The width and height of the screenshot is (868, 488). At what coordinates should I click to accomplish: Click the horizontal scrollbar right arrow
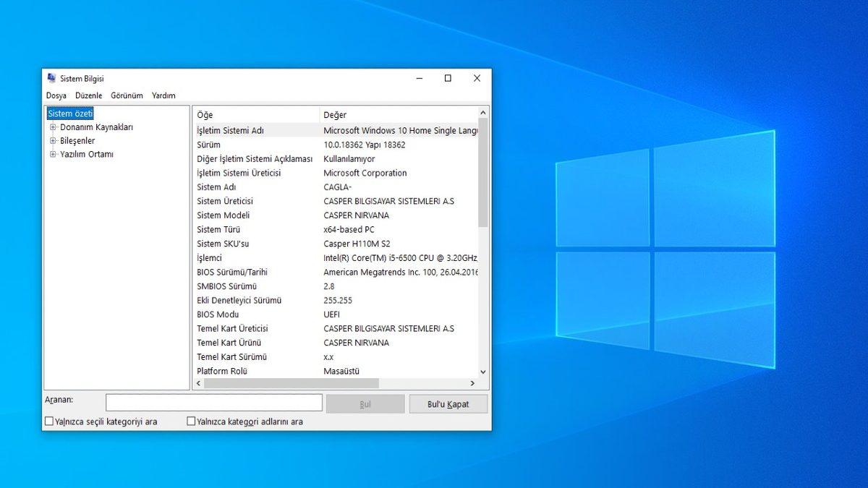(x=473, y=383)
